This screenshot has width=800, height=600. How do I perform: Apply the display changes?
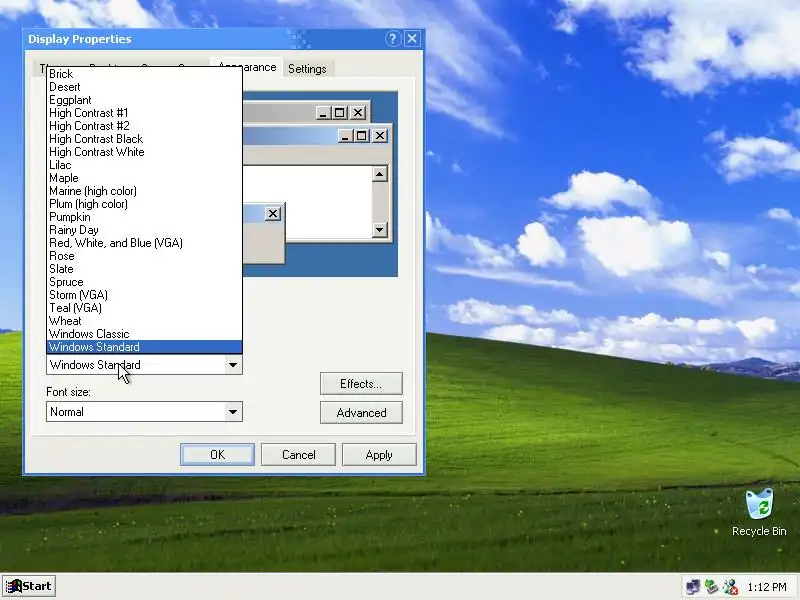[379, 455]
